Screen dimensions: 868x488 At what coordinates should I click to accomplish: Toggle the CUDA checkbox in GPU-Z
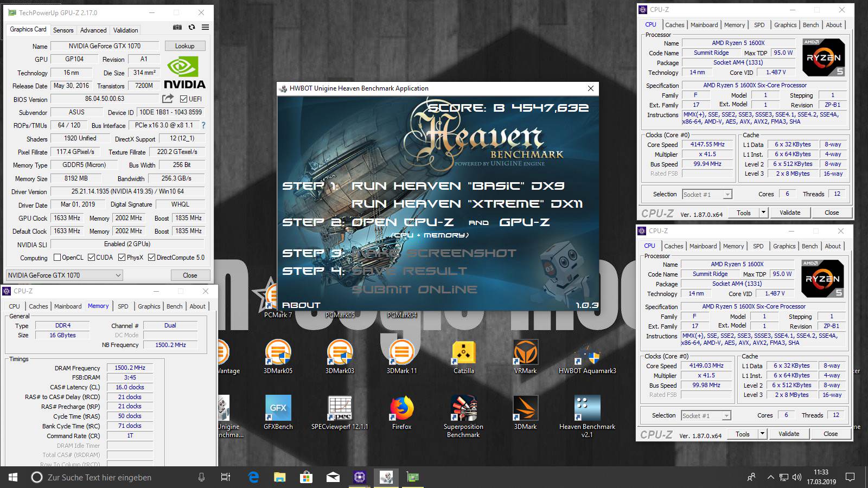91,258
